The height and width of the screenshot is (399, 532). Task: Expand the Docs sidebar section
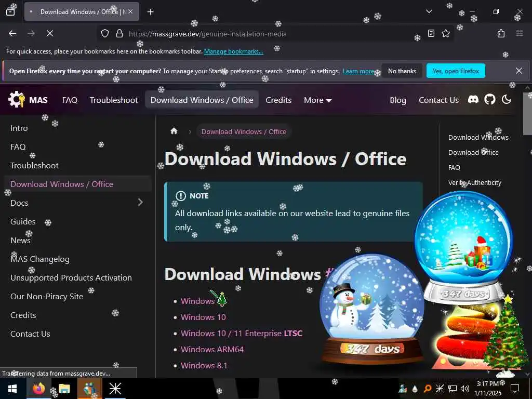point(140,203)
